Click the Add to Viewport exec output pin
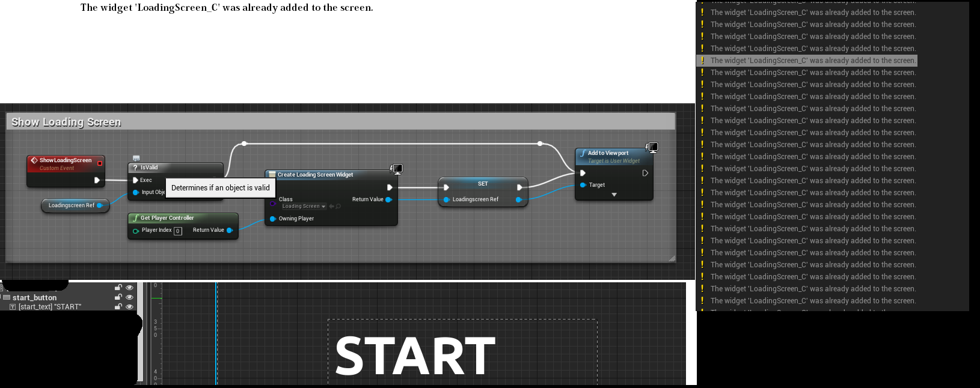This screenshot has height=388, width=980. 645,173
